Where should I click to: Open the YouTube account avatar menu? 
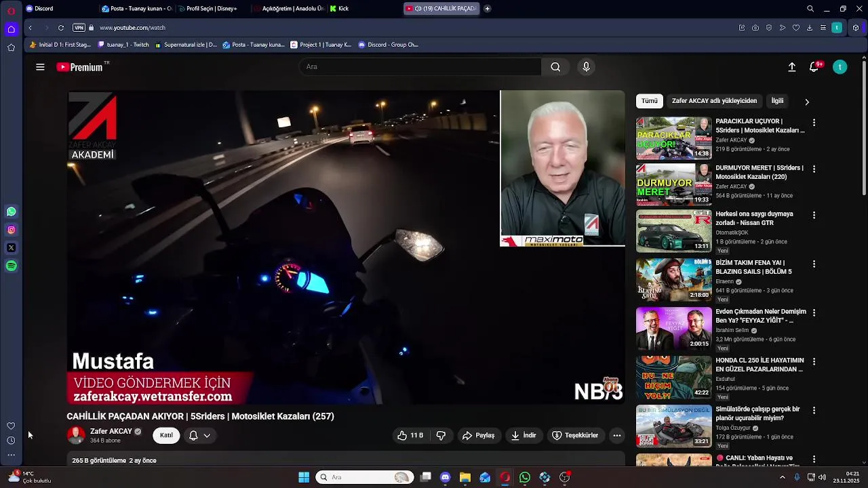coord(840,67)
